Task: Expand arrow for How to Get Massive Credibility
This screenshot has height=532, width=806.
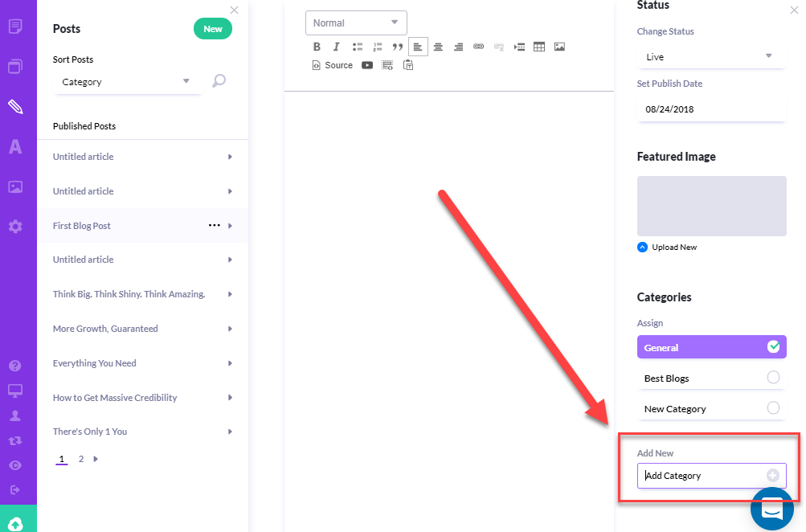Action: [230, 398]
